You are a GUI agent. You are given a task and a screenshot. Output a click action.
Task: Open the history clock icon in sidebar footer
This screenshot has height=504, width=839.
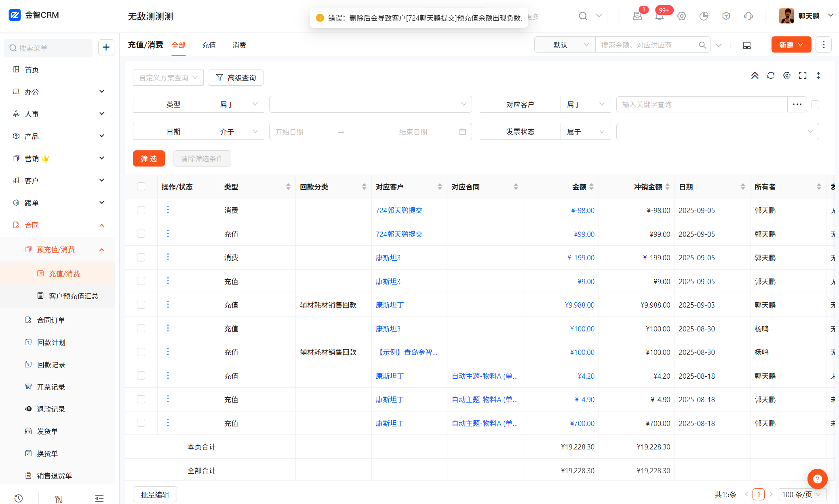[19, 498]
